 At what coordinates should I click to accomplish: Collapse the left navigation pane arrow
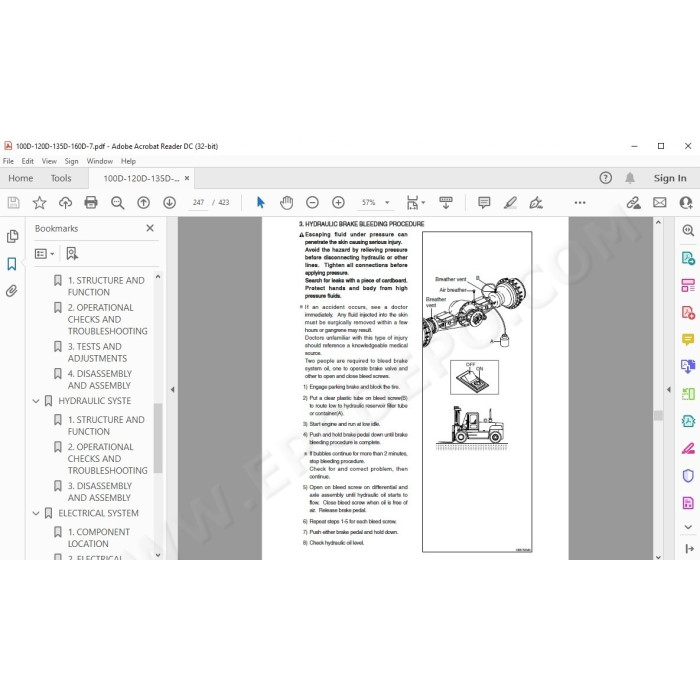click(172, 389)
